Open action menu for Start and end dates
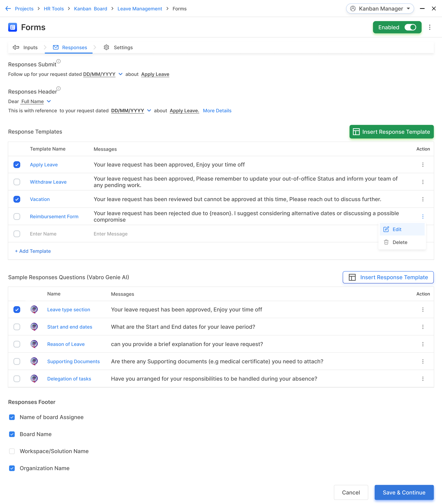442x504 pixels. pos(423,327)
